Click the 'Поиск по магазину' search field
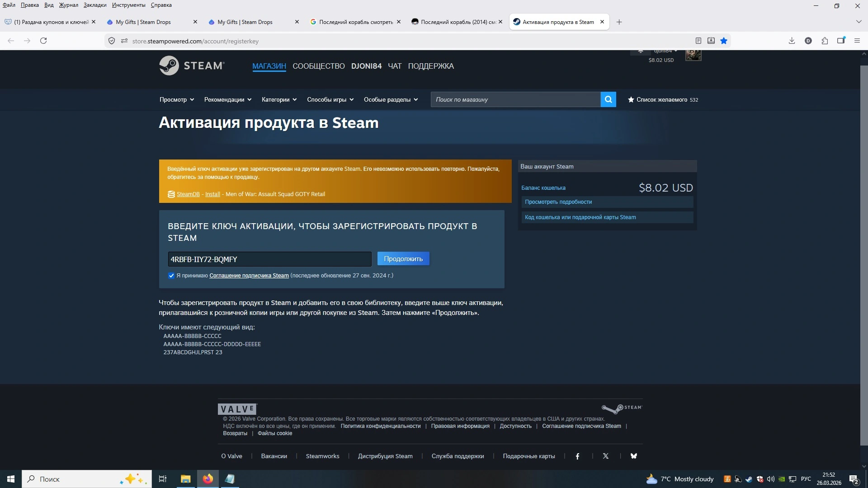The width and height of the screenshot is (868, 488). [x=515, y=99]
